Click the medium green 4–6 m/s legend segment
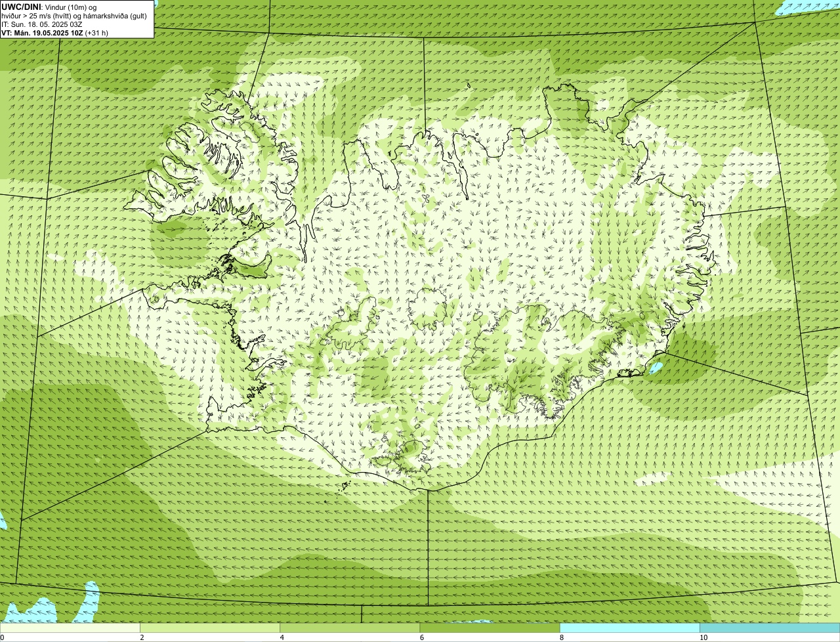This screenshot has width=840, height=642. pyautogui.click(x=350, y=628)
